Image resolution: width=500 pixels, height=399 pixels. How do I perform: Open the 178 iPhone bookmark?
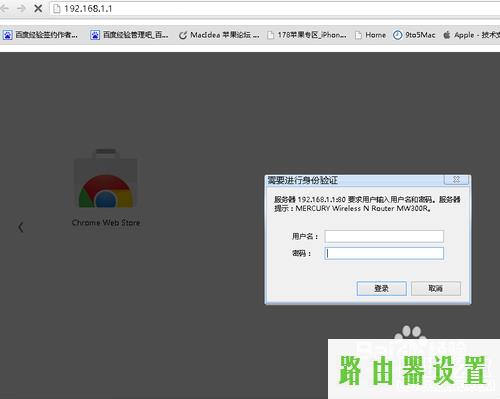coord(307,35)
